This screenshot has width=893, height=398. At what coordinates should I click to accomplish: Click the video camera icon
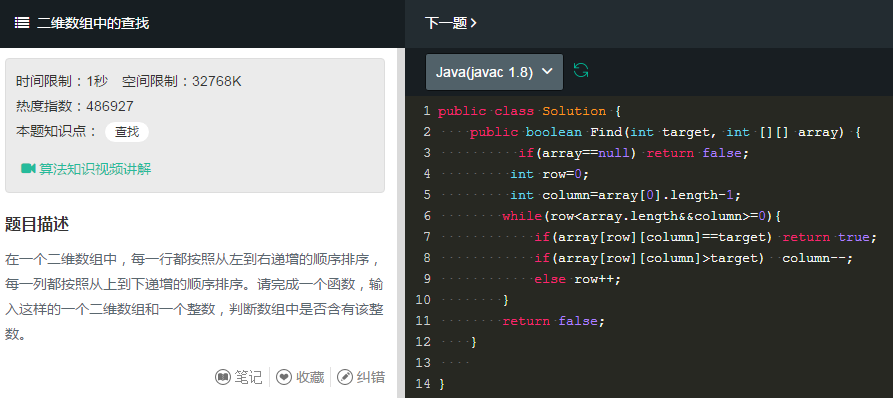(28, 169)
